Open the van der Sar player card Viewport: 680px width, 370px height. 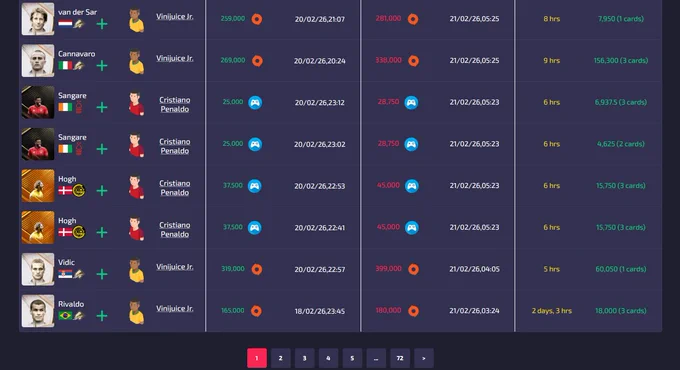click(x=38, y=19)
